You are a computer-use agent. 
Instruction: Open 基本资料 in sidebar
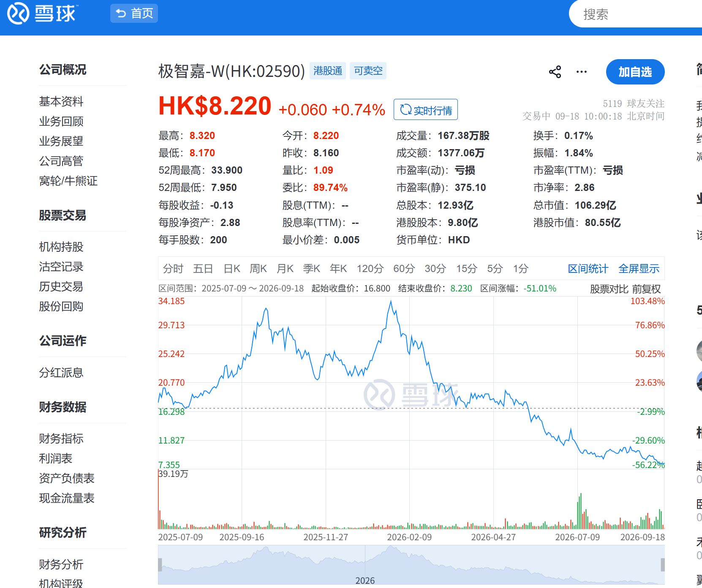(61, 101)
